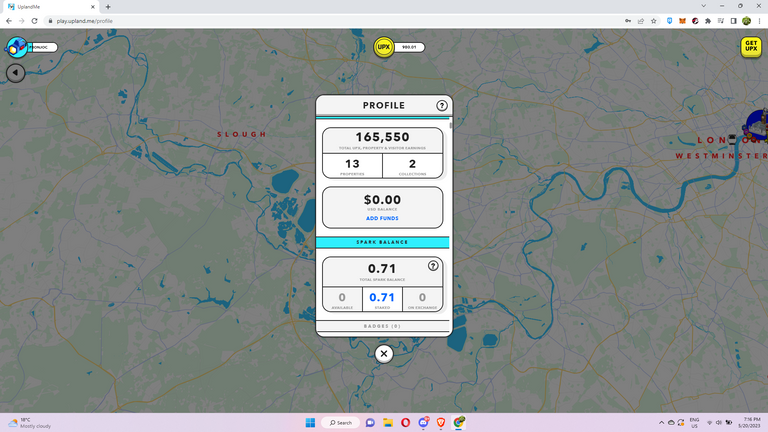
Task: Open password key icon in address bar
Action: tap(628, 21)
